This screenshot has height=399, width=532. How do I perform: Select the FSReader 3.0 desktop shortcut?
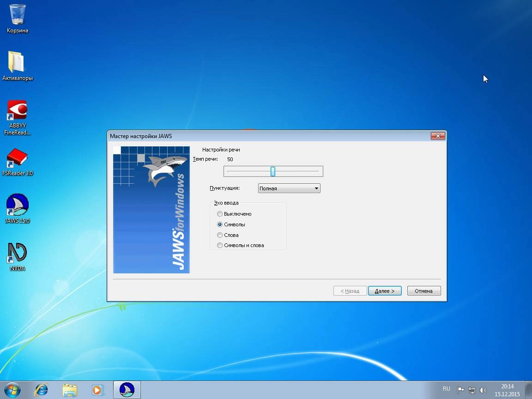17,162
